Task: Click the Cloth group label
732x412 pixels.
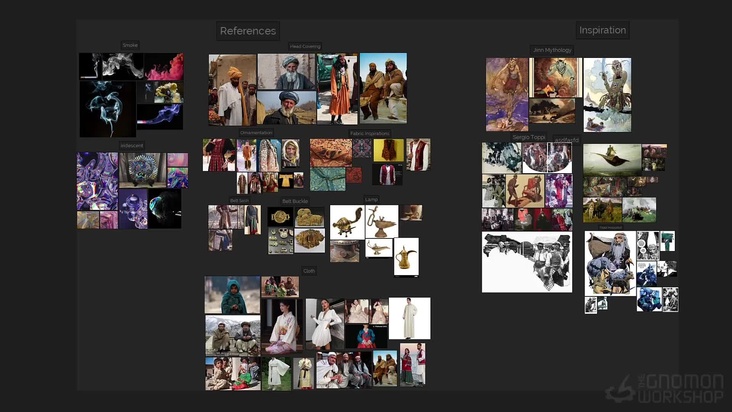Action: [309, 271]
